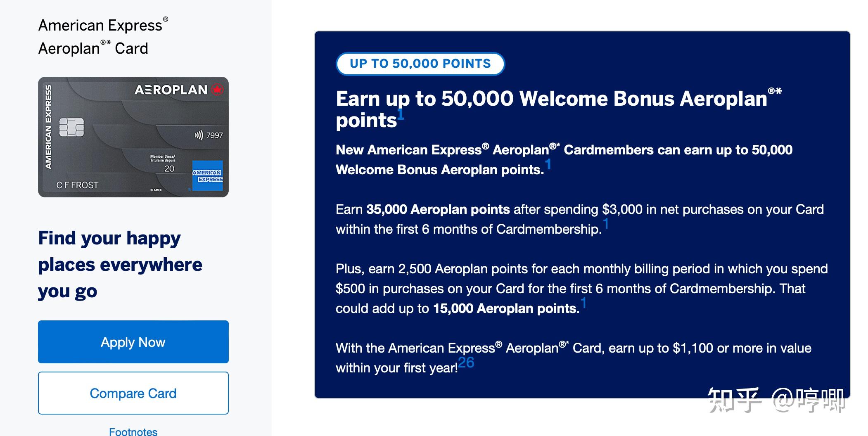This screenshot has height=436, width=868.
Task: Click the contactless symbol on the card
Action: tap(199, 135)
